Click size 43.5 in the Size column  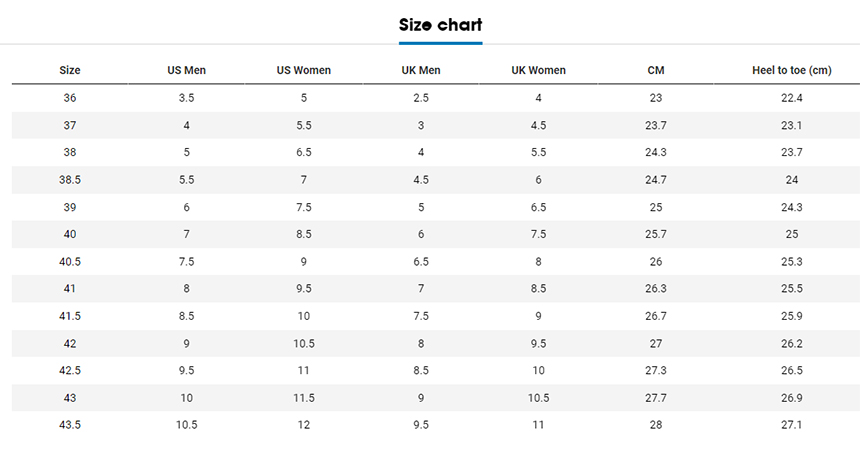coord(70,424)
